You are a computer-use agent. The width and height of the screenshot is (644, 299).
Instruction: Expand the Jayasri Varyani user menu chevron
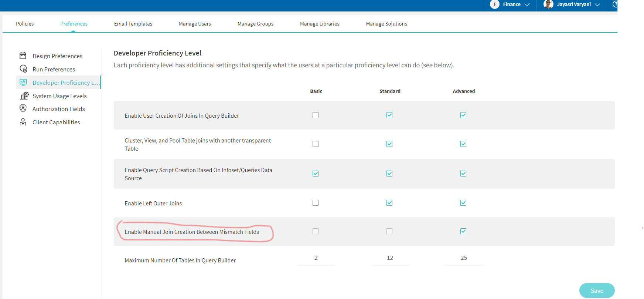tap(597, 5)
